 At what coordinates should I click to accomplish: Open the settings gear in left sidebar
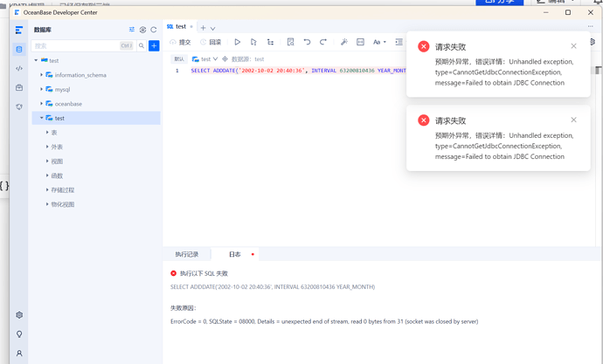[x=19, y=315]
